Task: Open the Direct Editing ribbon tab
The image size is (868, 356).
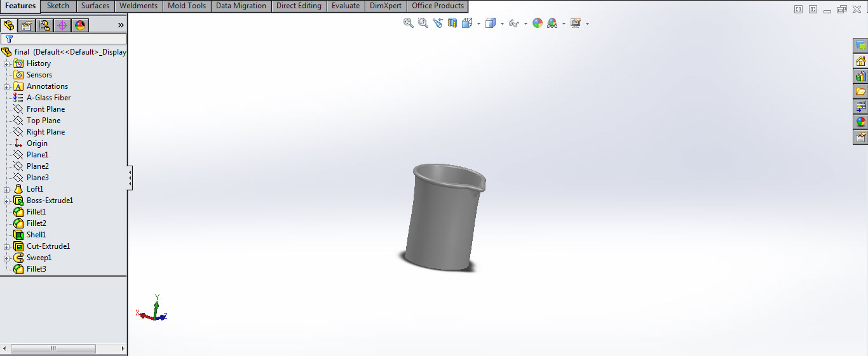Action: coord(299,6)
